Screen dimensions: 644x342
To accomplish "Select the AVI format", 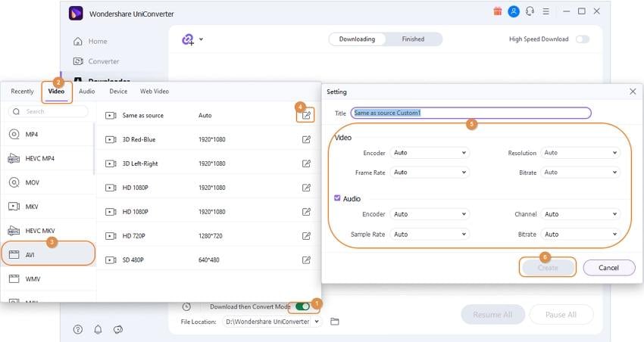I will tap(48, 255).
